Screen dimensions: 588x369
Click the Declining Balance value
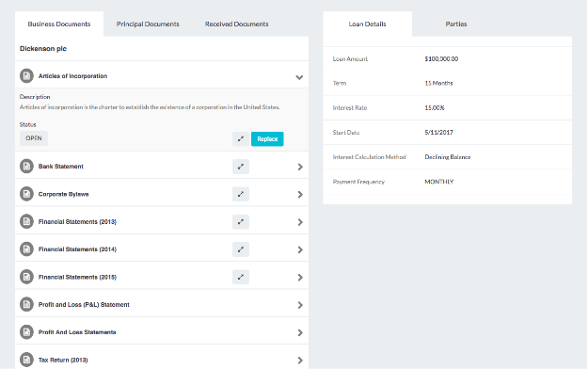(448, 157)
